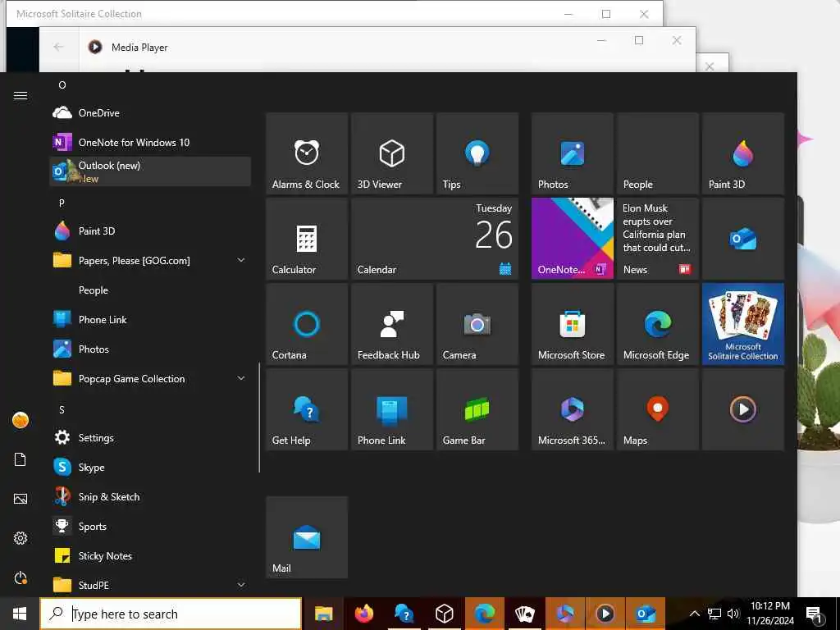
Task: Open the network icon in system tray
Action: (x=714, y=614)
